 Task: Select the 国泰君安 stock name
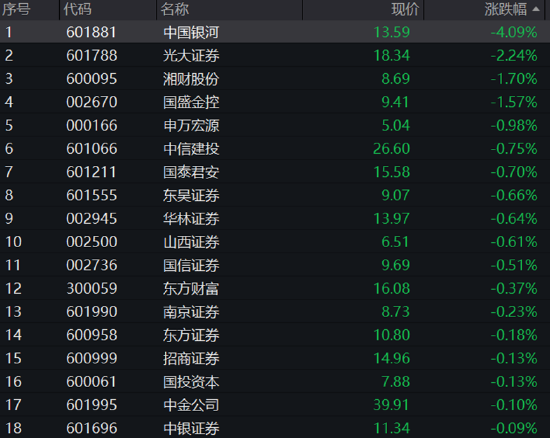click(191, 172)
